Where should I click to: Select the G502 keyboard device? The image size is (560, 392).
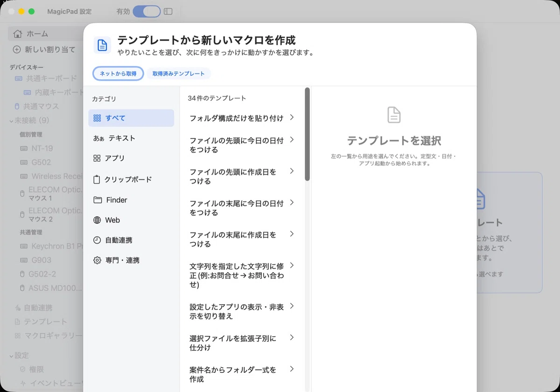pos(41,162)
